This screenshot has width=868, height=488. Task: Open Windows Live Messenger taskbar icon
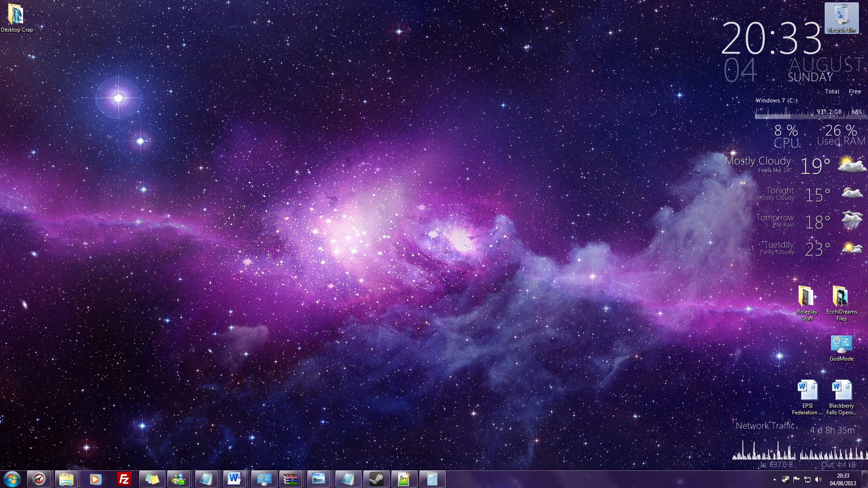coord(179,479)
